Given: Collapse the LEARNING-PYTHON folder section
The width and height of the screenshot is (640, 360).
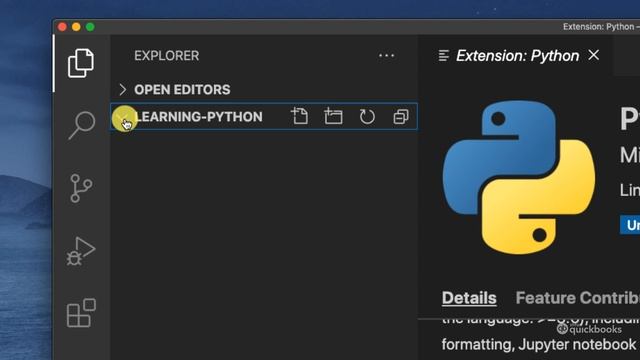Looking at the screenshot, I should [123, 118].
